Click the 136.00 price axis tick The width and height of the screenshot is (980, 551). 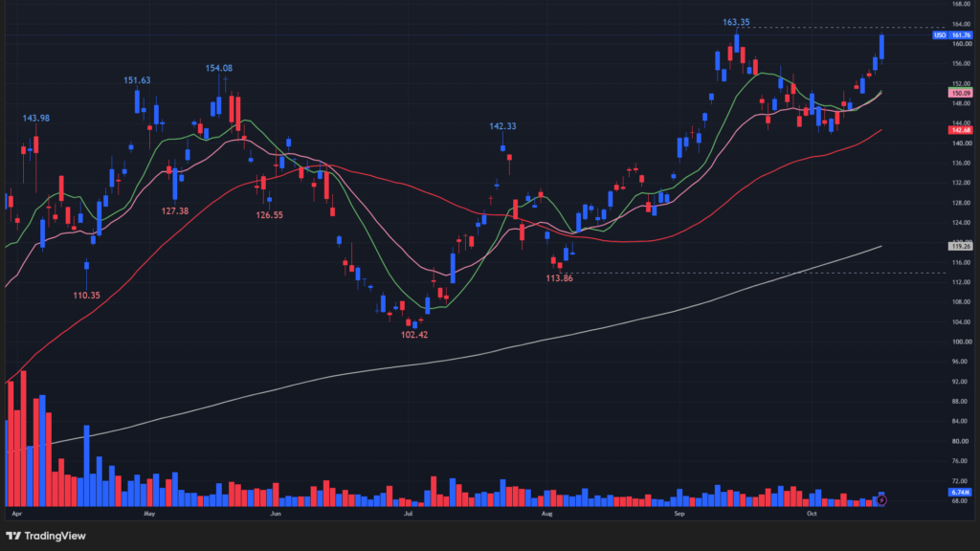[x=962, y=163]
